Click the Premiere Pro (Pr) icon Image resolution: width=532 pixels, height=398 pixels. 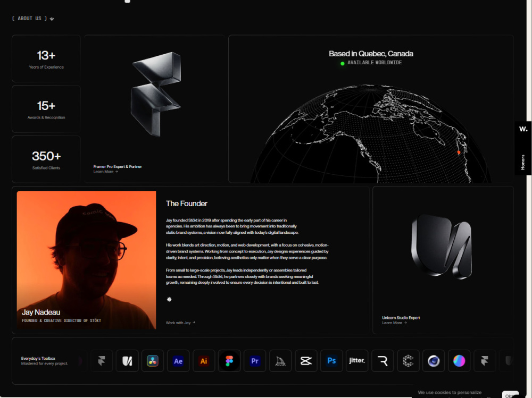255,361
